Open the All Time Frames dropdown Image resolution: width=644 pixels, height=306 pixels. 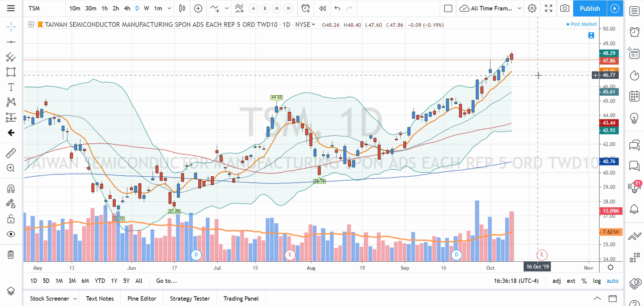(491, 8)
